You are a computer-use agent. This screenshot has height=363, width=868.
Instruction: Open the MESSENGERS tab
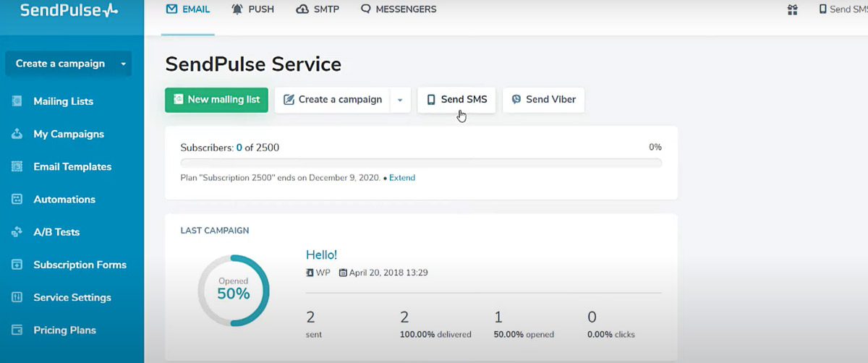point(399,10)
